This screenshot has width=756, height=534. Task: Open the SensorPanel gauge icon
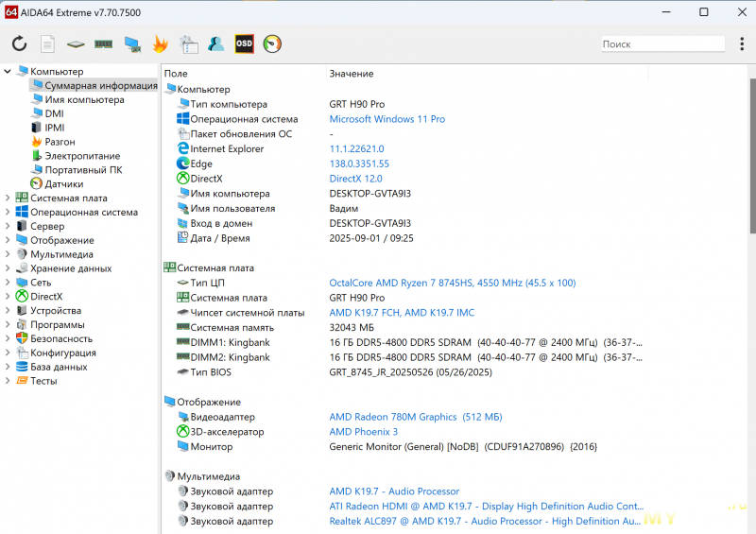coord(272,43)
